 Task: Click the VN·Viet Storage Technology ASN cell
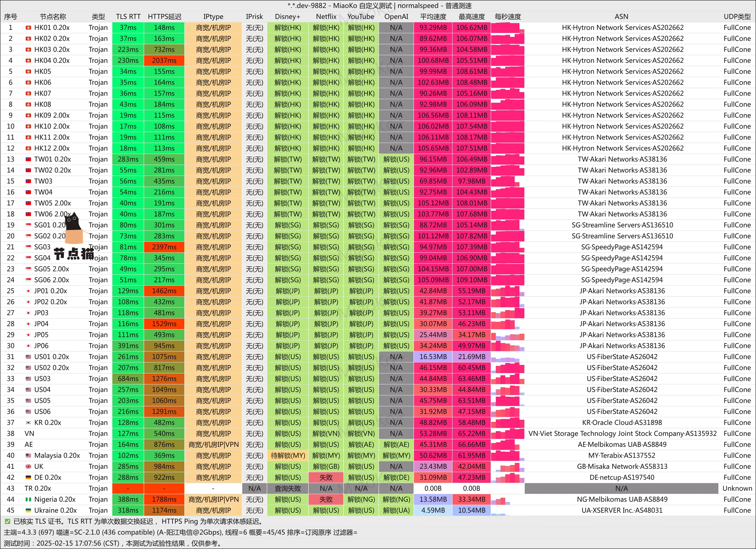622,434
